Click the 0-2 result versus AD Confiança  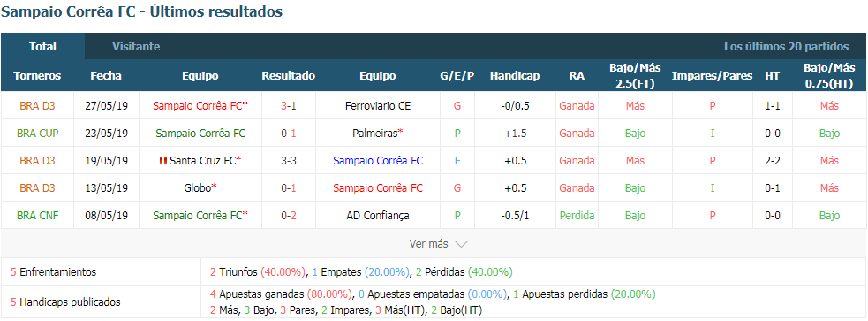pos(289,216)
